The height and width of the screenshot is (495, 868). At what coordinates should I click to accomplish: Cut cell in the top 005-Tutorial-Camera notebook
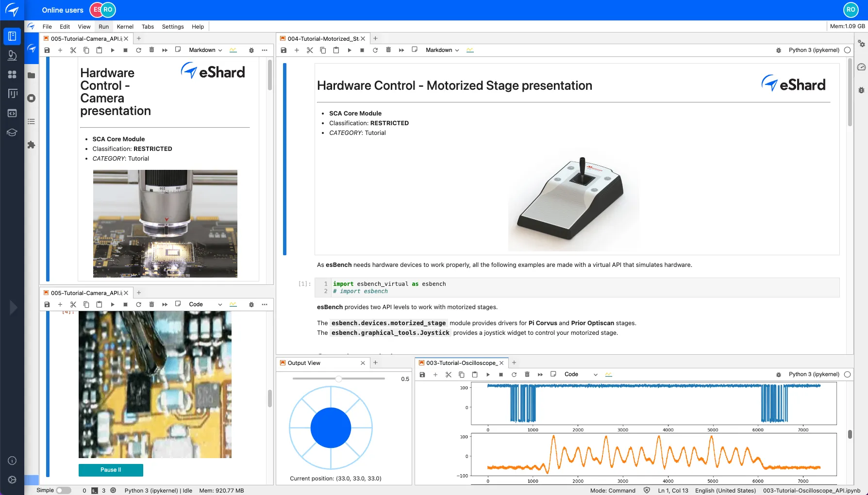pyautogui.click(x=73, y=50)
